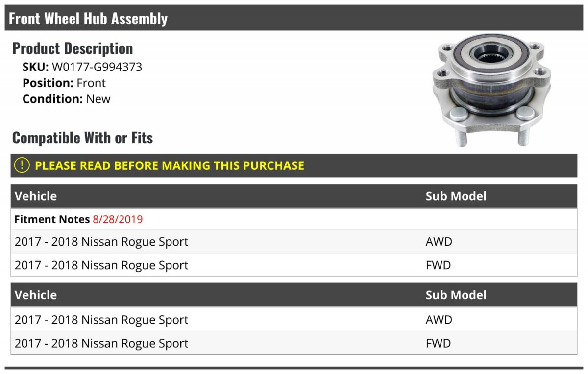Click the Fitment Notes label
Screen dimensions: 588x374
pos(52,219)
